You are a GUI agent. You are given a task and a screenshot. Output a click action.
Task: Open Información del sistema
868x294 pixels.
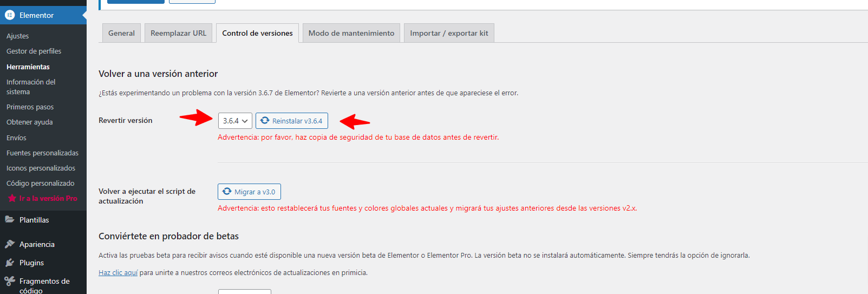click(x=31, y=87)
